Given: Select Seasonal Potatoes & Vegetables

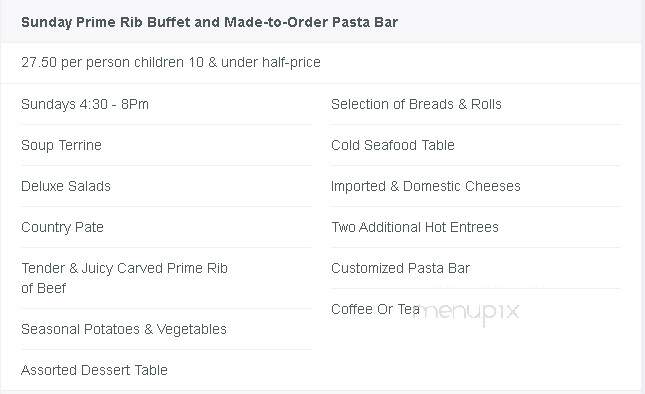Looking at the screenshot, I should click(x=124, y=329).
